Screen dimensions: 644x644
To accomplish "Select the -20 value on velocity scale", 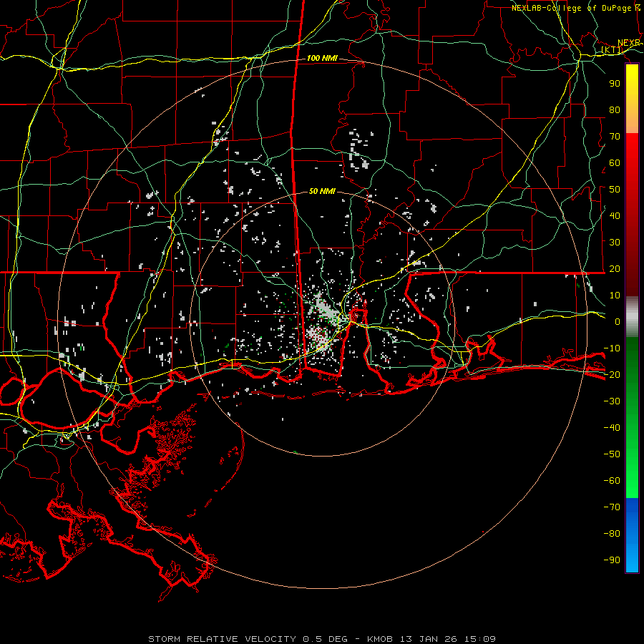I will [612, 374].
